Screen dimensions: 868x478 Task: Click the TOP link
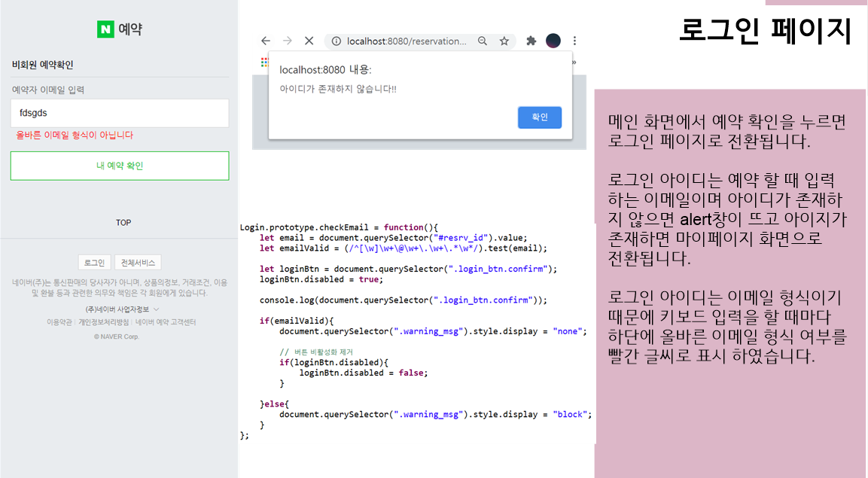click(123, 222)
